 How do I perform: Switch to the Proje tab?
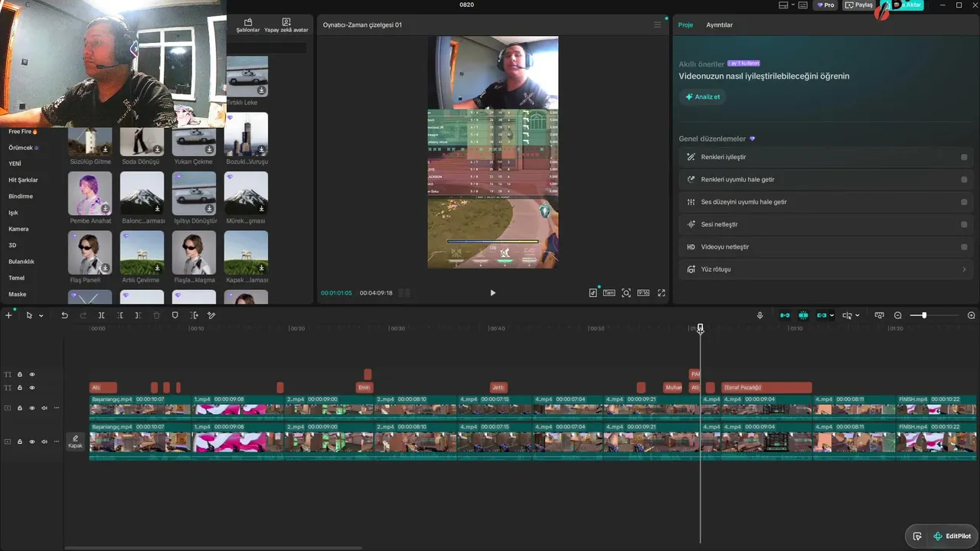tap(685, 25)
